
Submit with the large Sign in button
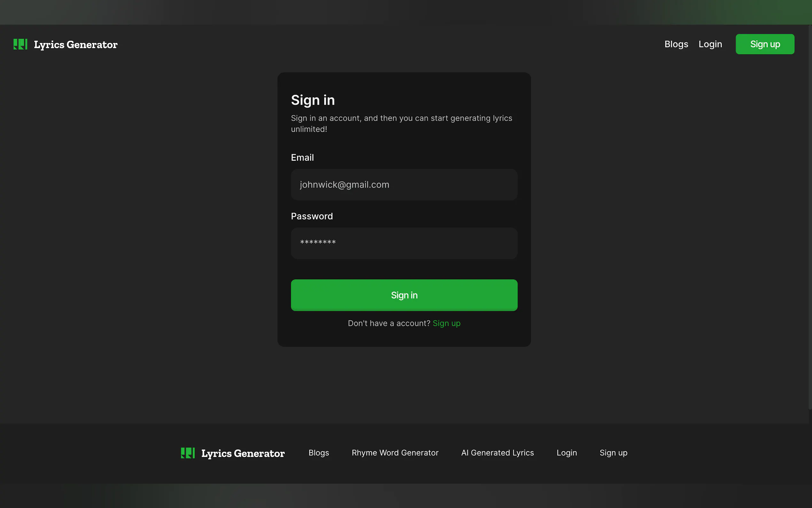coord(404,295)
